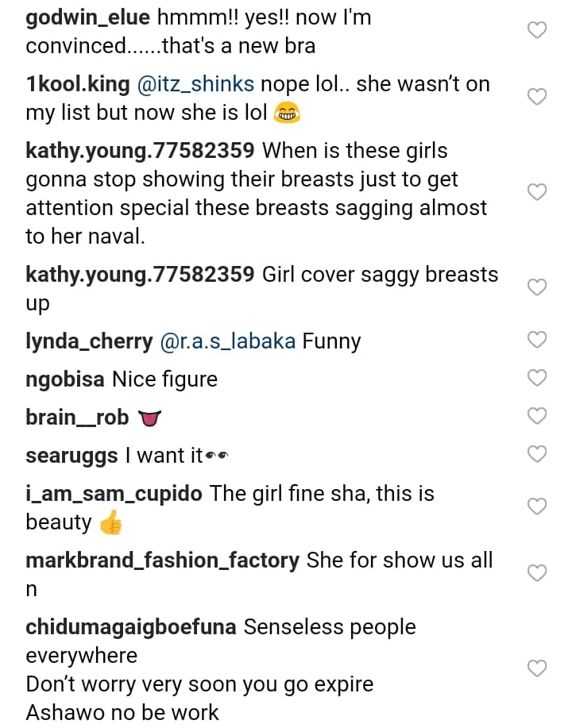Heart ngobisa's "Nice figure" comment
Screen dimensions: 572x728
tap(537, 378)
